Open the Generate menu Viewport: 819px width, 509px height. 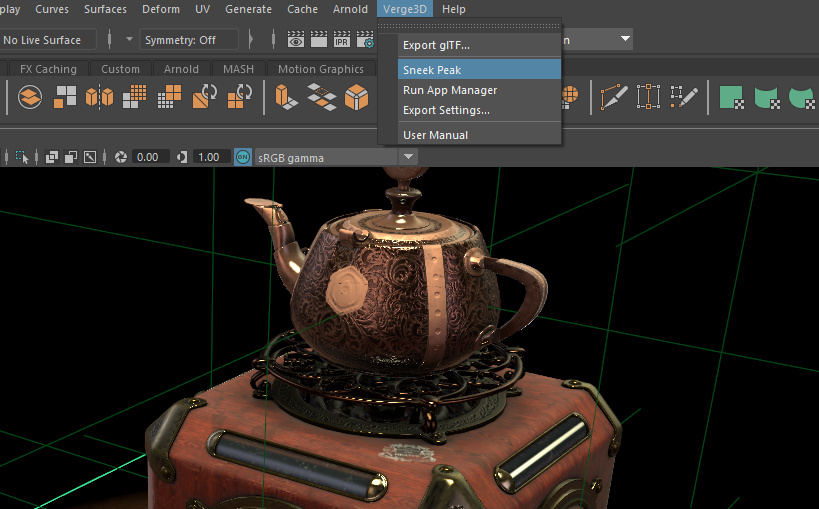(248, 9)
